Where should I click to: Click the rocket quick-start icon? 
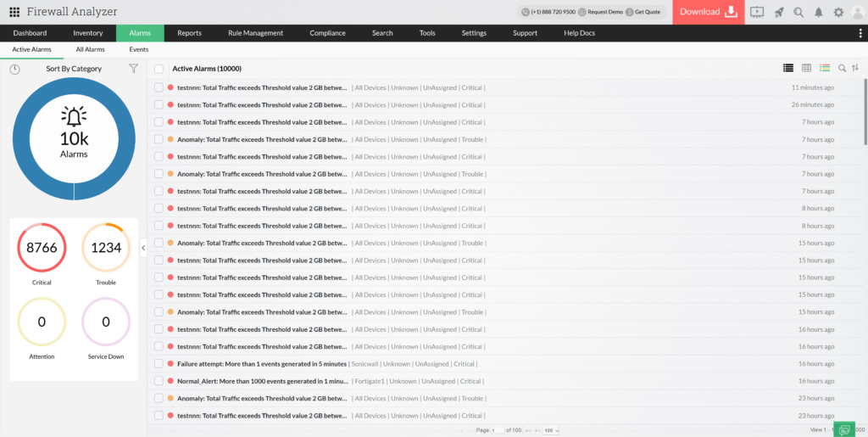click(778, 12)
